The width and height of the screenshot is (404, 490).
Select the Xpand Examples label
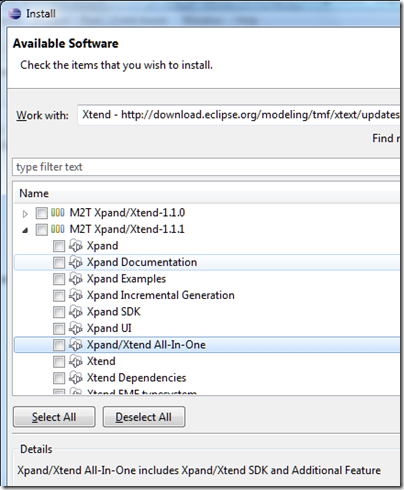tap(126, 279)
